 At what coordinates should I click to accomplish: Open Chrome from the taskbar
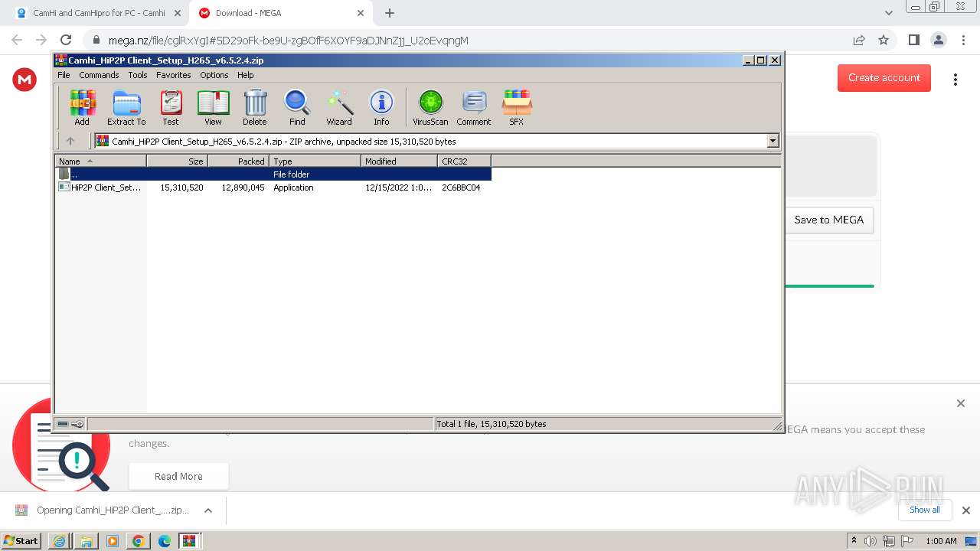tap(138, 541)
